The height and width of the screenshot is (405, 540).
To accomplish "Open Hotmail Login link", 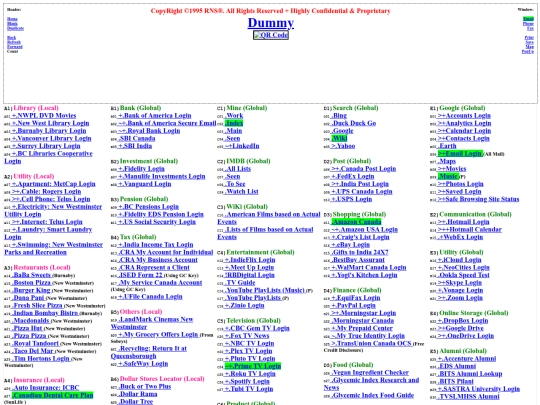I will coord(463,222).
